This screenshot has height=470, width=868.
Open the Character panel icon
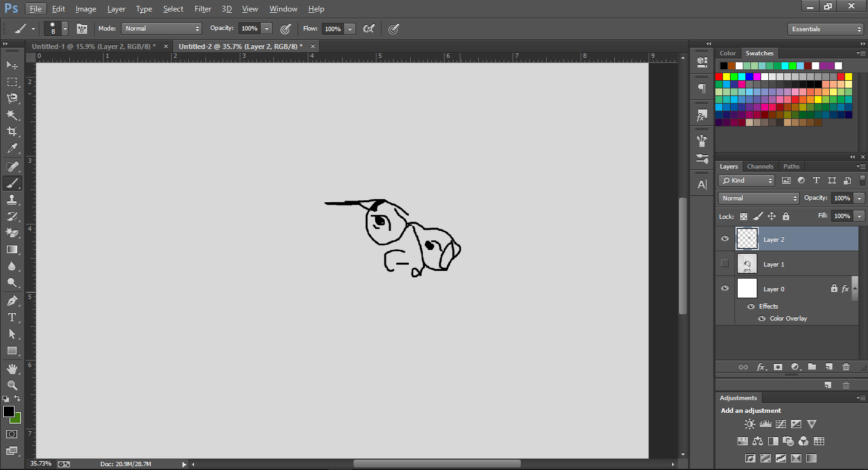tap(702, 185)
